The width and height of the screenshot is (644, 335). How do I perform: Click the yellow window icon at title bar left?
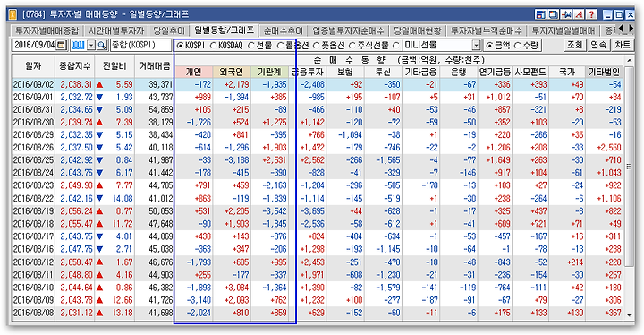13,14
